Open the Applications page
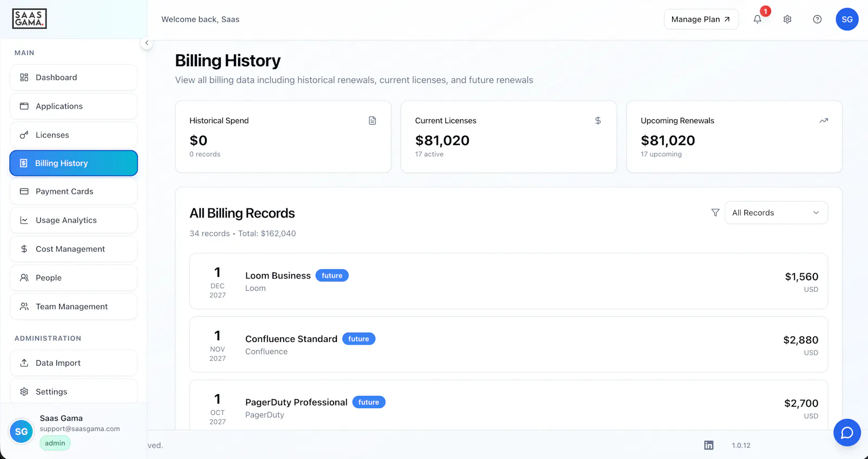The image size is (868, 459). [74, 106]
